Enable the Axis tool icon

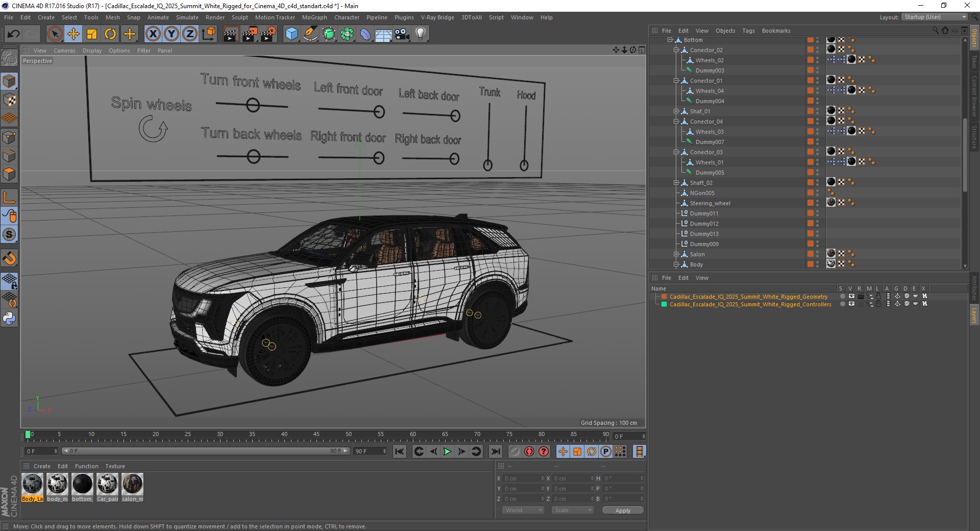[9, 198]
